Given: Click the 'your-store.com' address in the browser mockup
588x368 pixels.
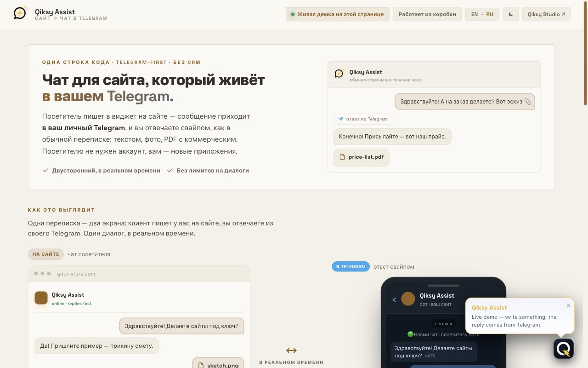Looking at the screenshot, I should pos(76,274).
